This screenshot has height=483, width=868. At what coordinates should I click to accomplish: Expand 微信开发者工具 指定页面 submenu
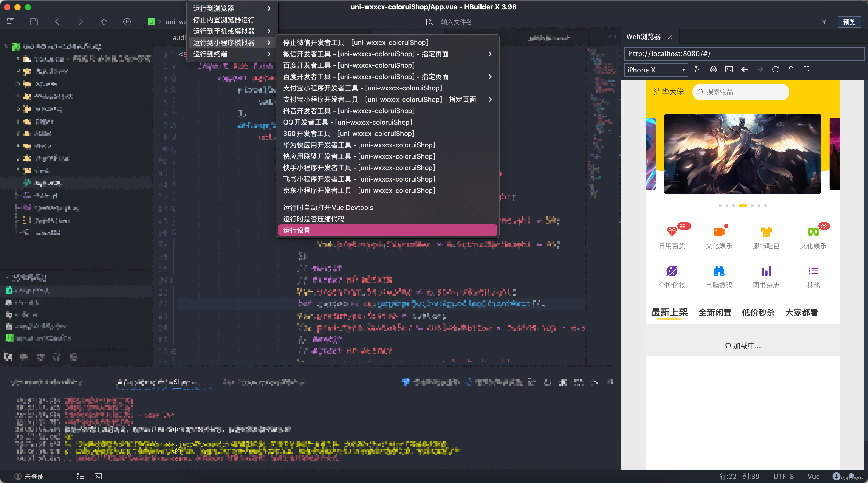pos(388,54)
